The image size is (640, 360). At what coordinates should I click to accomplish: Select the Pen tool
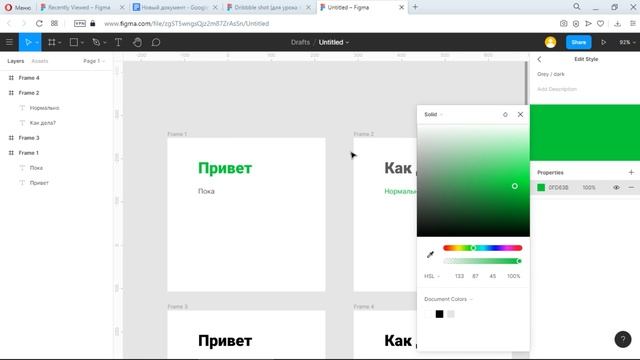[96, 42]
